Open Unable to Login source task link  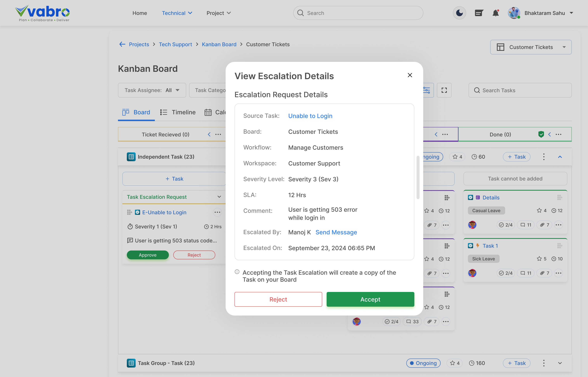310,116
